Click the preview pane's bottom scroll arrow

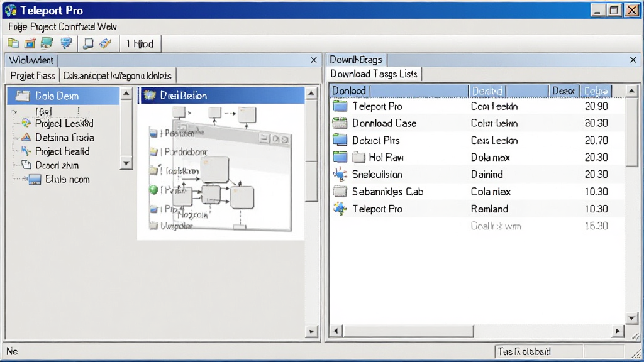pyautogui.click(x=311, y=331)
